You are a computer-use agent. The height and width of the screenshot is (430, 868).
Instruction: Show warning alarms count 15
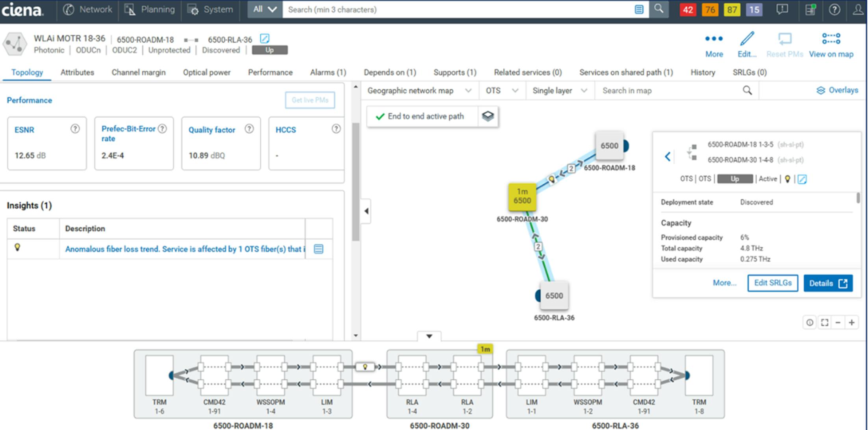754,9
